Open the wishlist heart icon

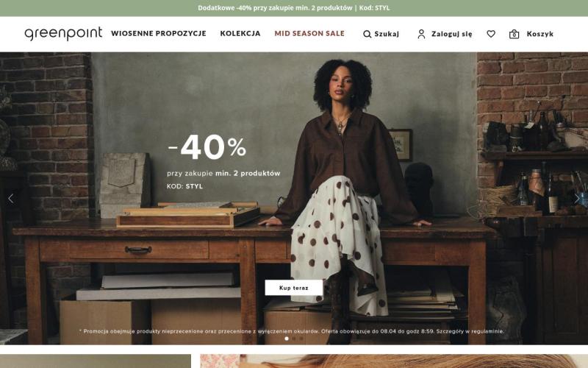click(x=491, y=34)
